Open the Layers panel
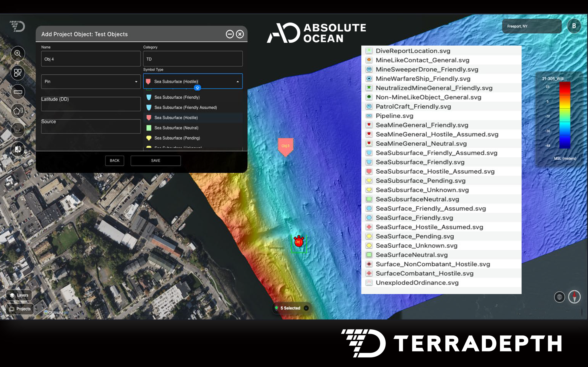 (x=19, y=295)
